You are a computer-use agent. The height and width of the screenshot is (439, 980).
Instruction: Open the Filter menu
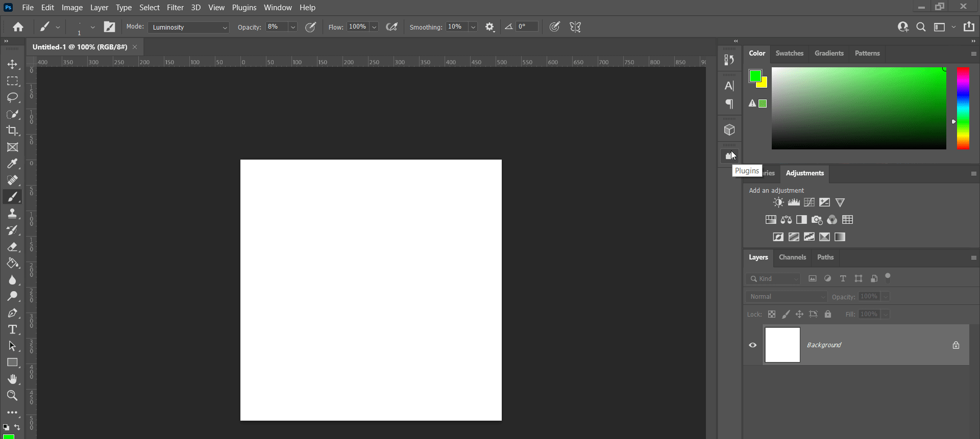point(175,8)
